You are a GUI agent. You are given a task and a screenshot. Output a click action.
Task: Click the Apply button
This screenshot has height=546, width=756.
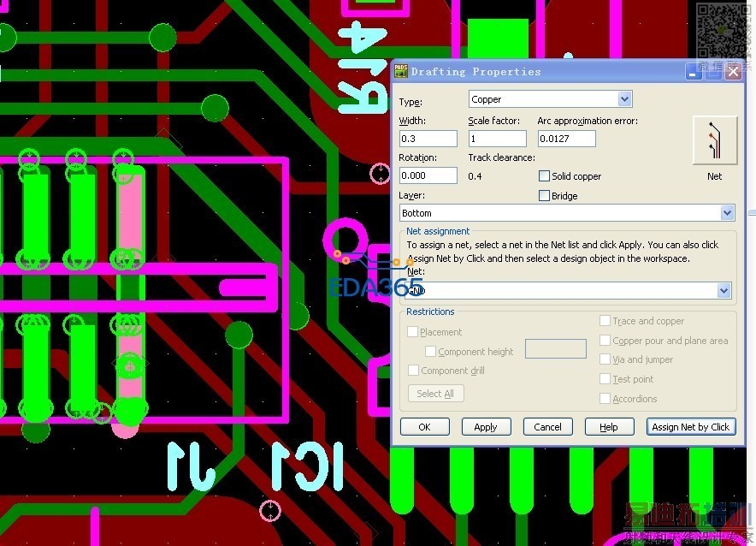[486, 427]
